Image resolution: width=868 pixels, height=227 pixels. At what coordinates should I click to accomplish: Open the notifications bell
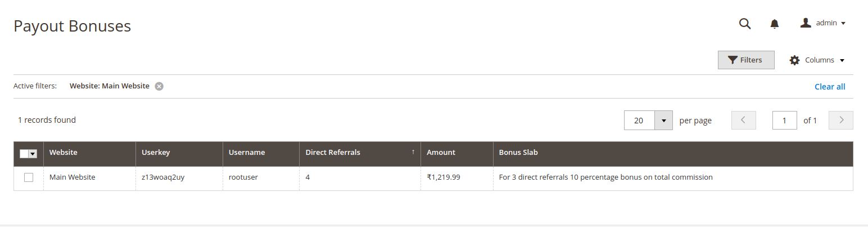coord(774,24)
